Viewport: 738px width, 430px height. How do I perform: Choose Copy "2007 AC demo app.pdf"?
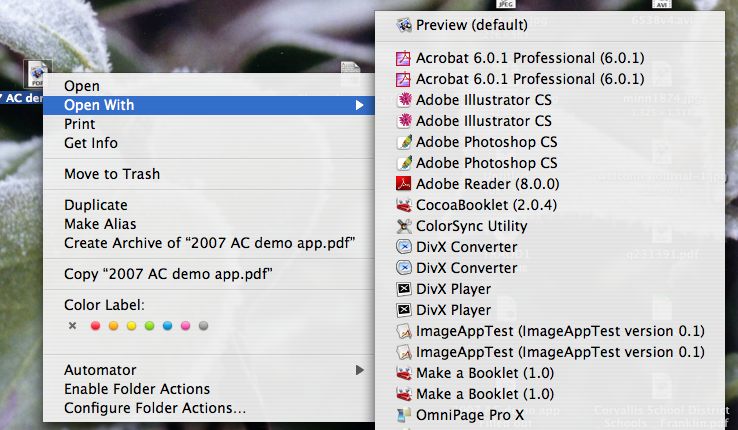(209, 274)
